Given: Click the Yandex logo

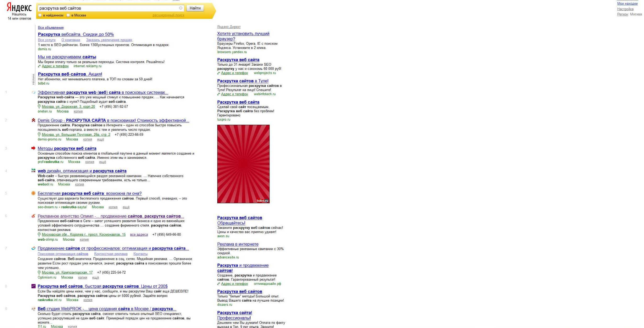Looking at the screenshot, I should click(x=19, y=8).
